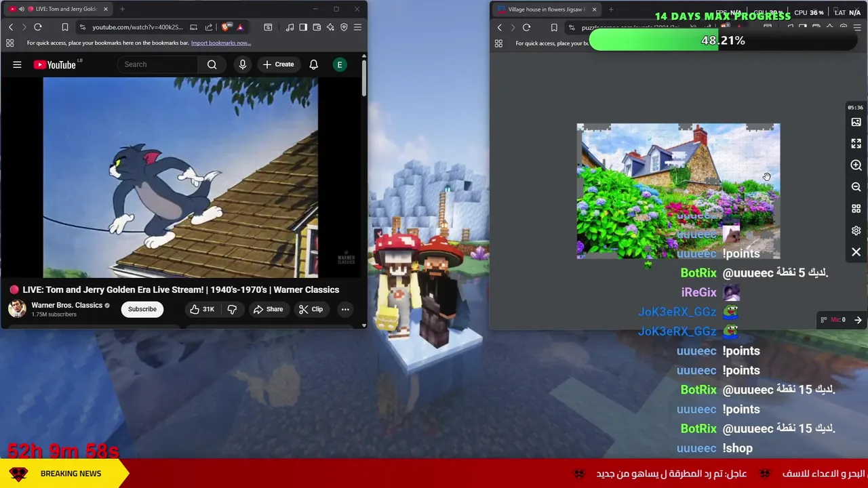Open the apps grid in YouTube bookmarks bar
The image size is (868, 488).
tap(10, 43)
